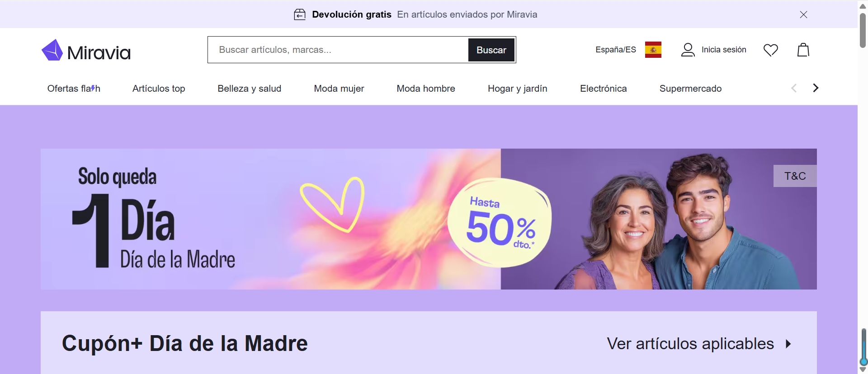The height and width of the screenshot is (374, 868).
Task: Click Inicia sesión link
Action: (724, 50)
